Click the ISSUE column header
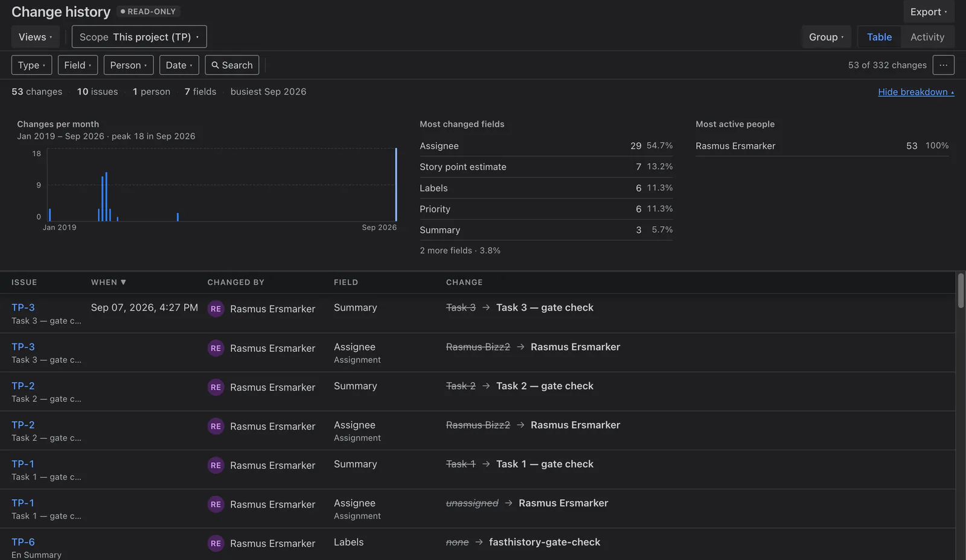Image resolution: width=966 pixels, height=560 pixels. pos(24,282)
